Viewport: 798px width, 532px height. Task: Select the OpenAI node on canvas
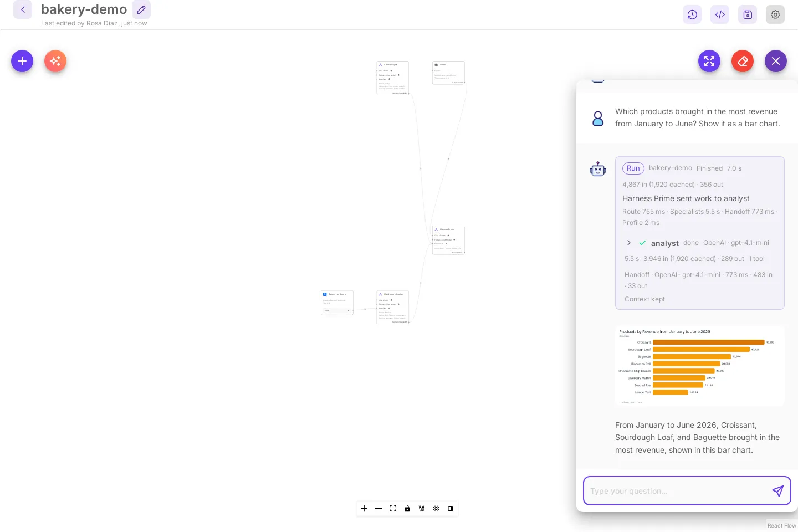[448, 73]
